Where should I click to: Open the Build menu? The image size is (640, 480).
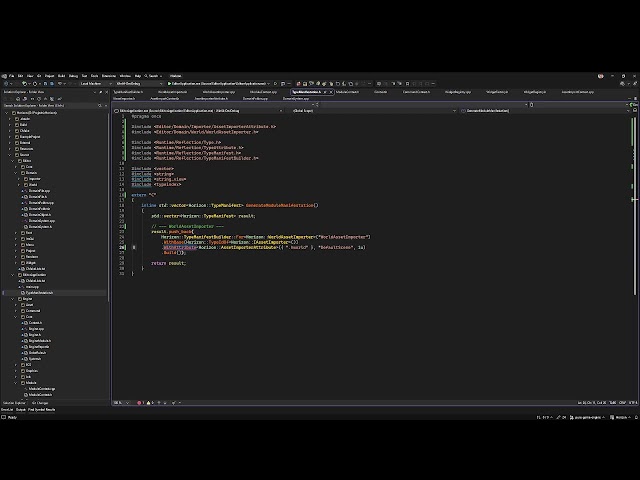(x=61, y=76)
